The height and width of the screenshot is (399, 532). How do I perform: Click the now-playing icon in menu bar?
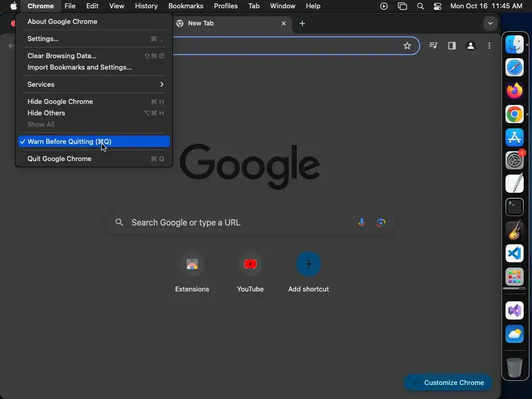(x=384, y=6)
